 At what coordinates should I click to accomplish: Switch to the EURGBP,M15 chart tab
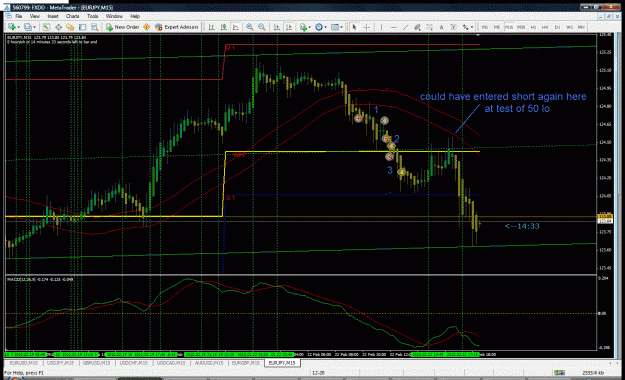coord(246,363)
